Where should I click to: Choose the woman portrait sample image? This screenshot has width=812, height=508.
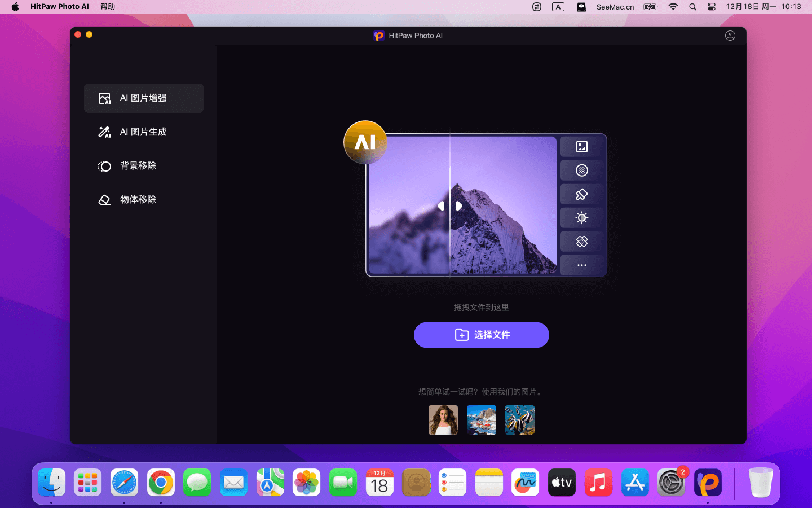click(443, 420)
